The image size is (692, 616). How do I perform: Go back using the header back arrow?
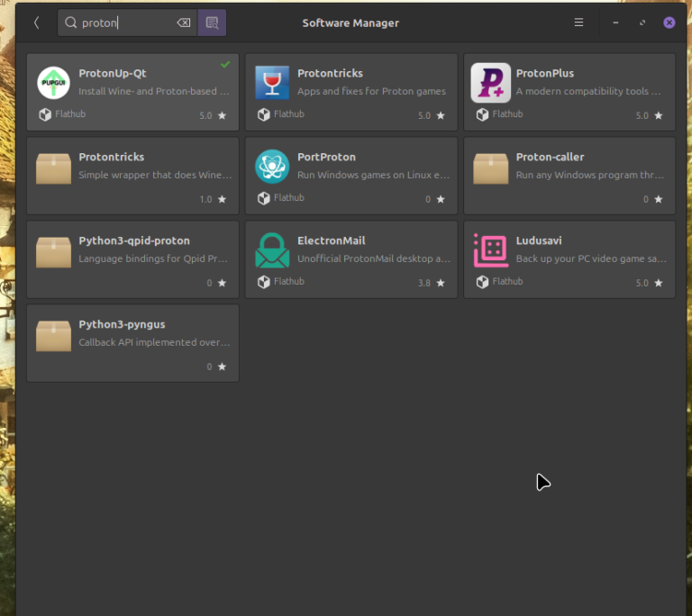click(x=37, y=23)
